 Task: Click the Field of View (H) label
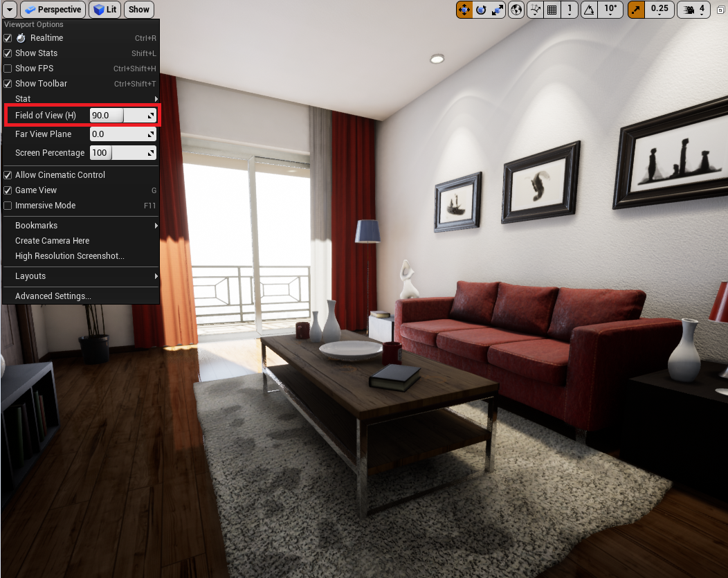46,115
